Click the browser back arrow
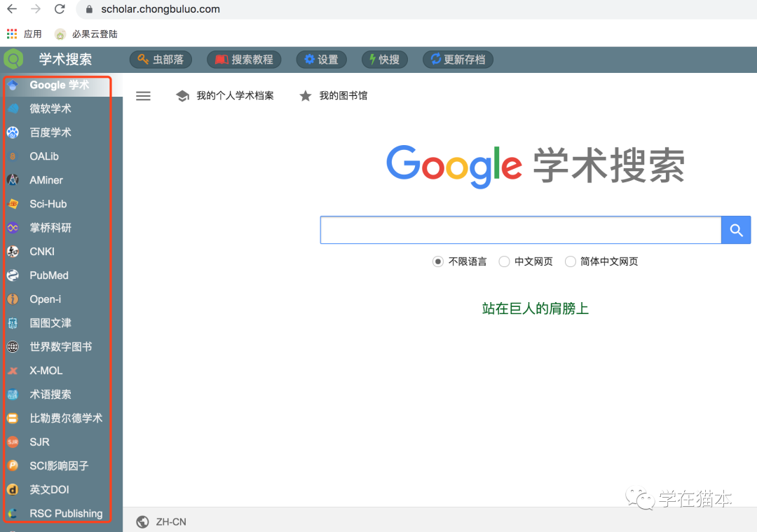The width and height of the screenshot is (757, 532). [x=12, y=8]
